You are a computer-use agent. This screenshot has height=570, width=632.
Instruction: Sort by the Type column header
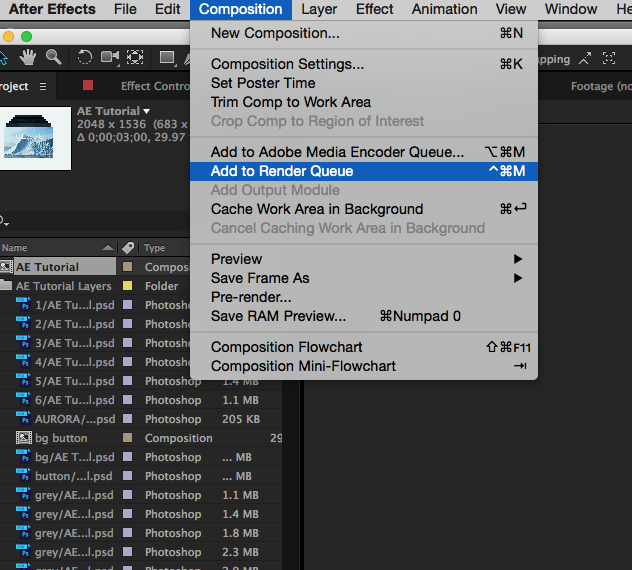point(154,248)
